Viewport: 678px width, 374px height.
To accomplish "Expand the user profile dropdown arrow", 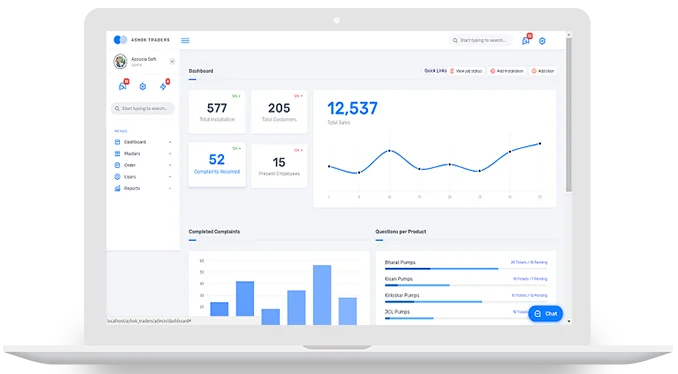I will 172,61.
